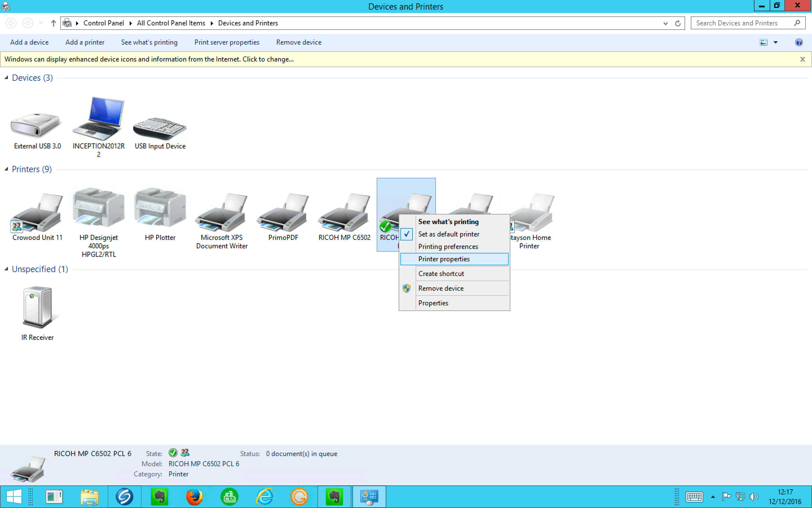Close the yellow information bar

click(x=803, y=60)
